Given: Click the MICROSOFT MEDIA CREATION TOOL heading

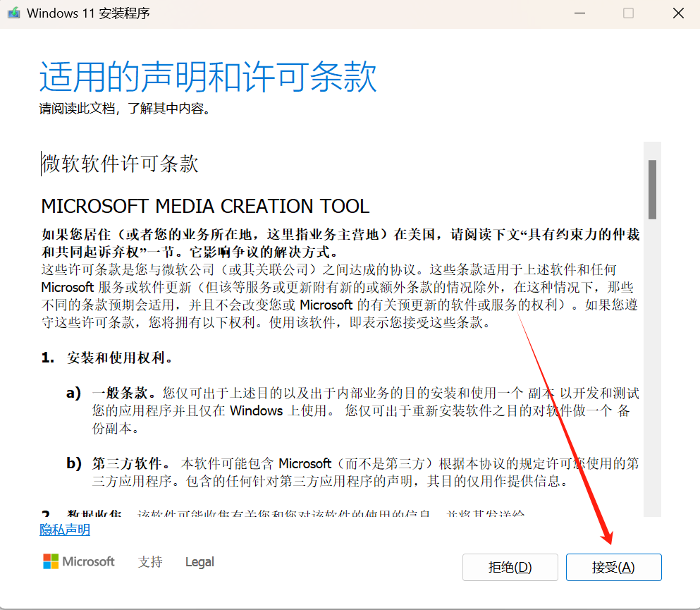Looking at the screenshot, I should pyautogui.click(x=205, y=206).
